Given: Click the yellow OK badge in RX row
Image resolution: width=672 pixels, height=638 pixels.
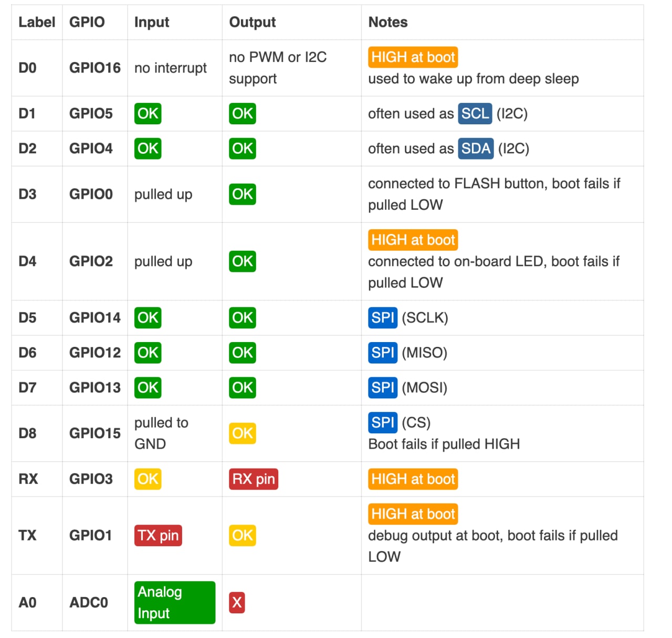Looking at the screenshot, I should (x=148, y=479).
